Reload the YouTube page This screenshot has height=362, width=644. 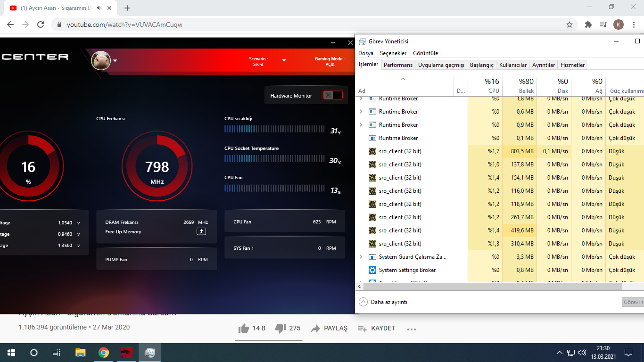41,25
